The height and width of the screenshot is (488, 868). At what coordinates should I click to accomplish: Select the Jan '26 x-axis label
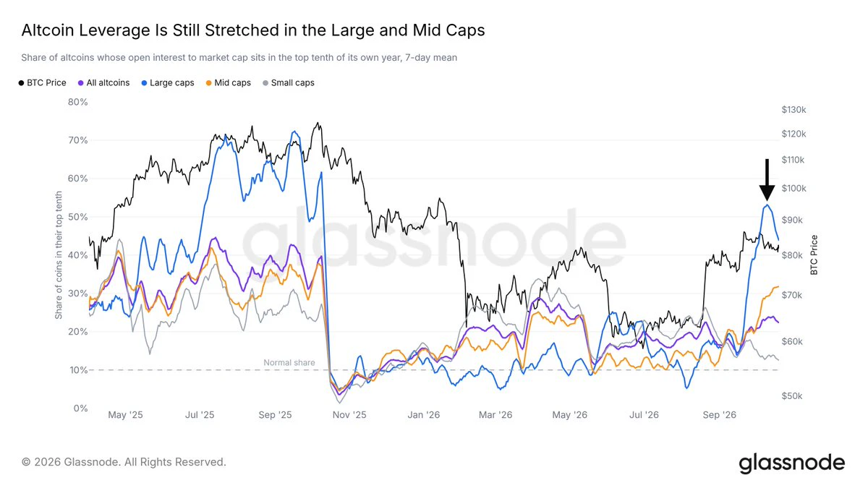(x=423, y=415)
